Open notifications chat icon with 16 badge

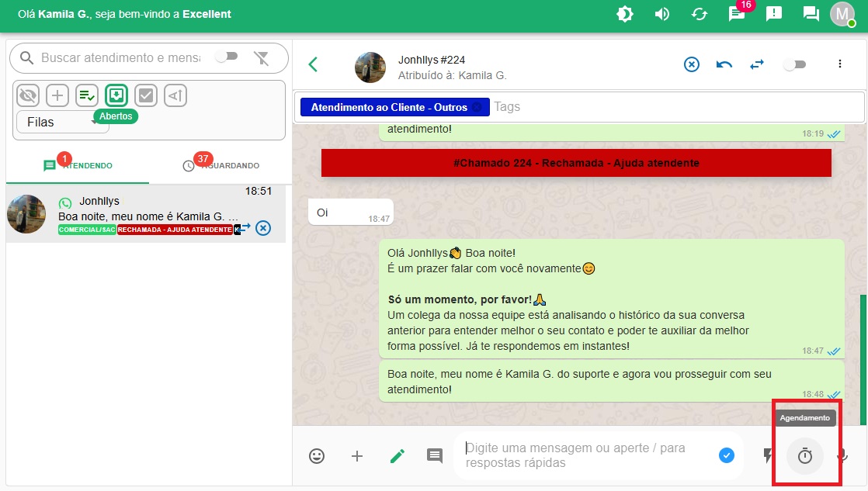coord(737,14)
